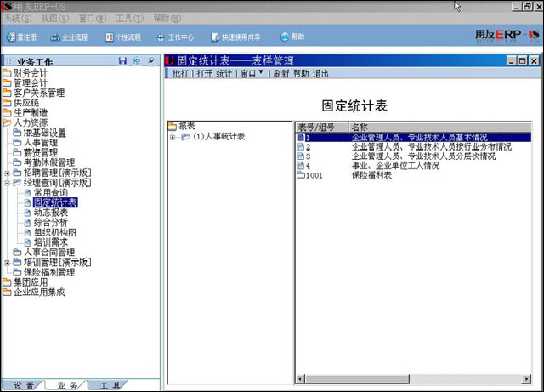Image resolution: width=544 pixels, height=392 pixels.
Task: Select the 人事合同管理 tree item
Action: click(x=49, y=252)
